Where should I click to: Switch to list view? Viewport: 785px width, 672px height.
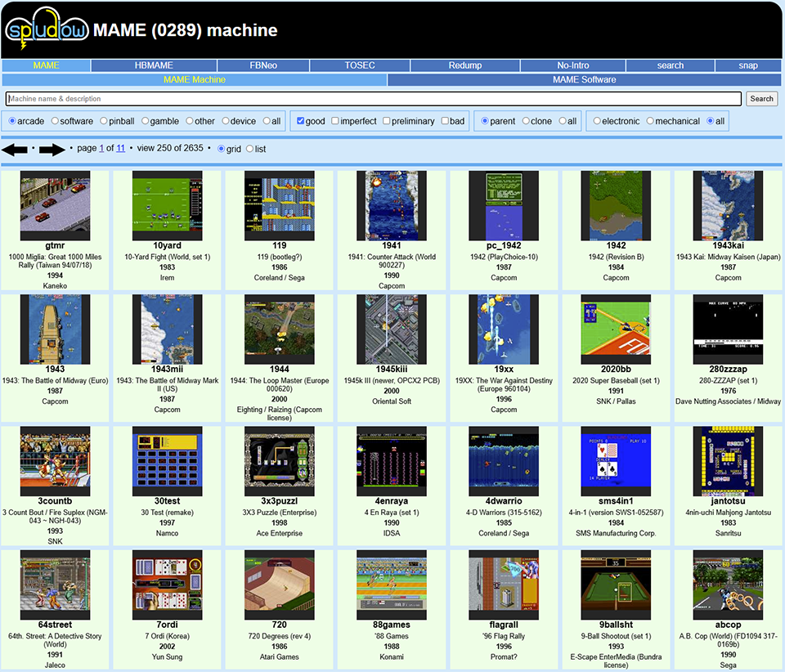pyautogui.click(x=250, y=149)
